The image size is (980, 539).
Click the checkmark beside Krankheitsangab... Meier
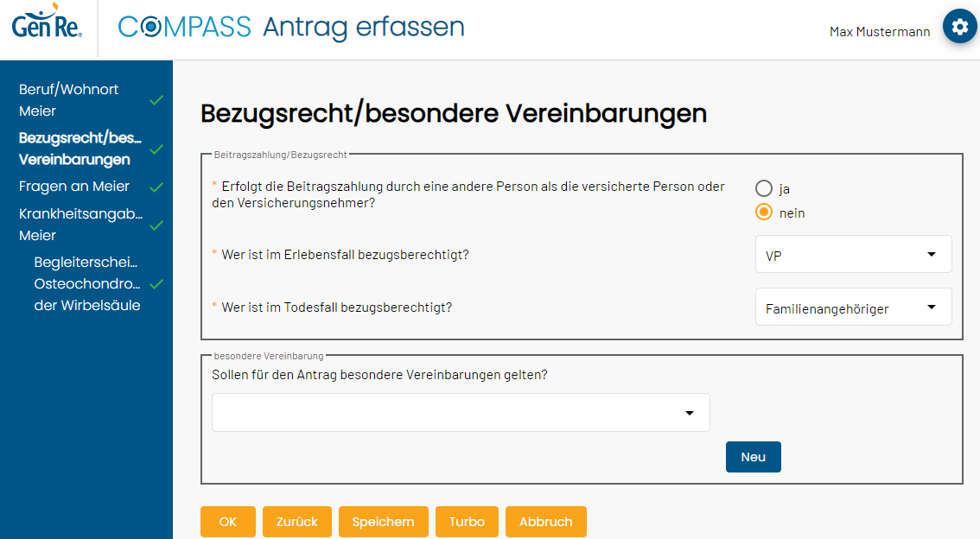(x=156, y=225)
